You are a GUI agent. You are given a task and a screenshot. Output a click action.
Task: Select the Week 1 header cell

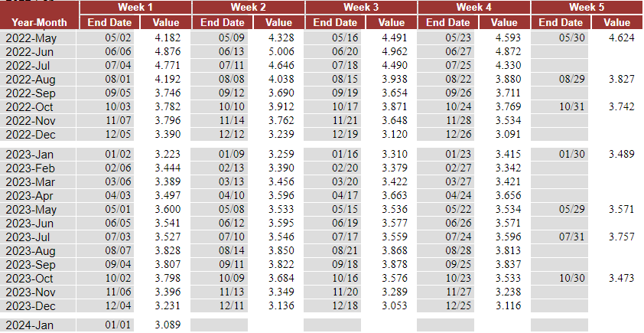pos(135,7)
